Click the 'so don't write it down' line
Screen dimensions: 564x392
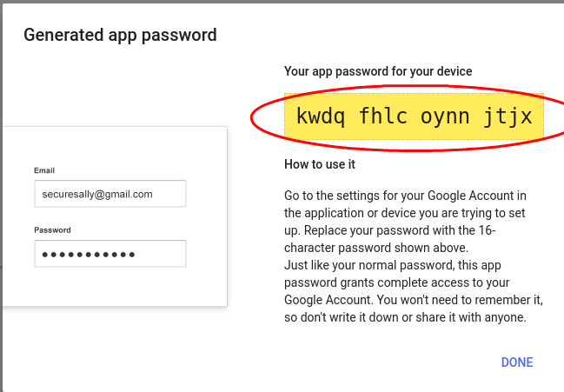[x=405, y=318]
